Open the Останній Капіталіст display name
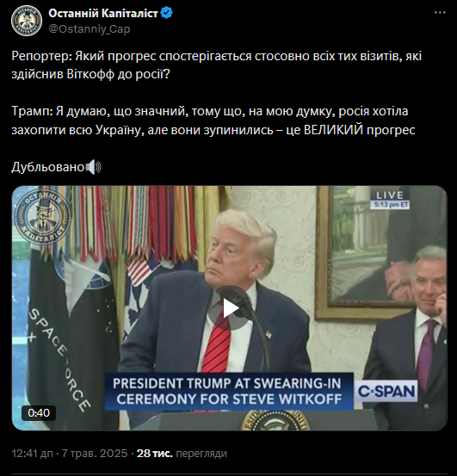This screenshot has width=457, height=476. click(103, 13)
